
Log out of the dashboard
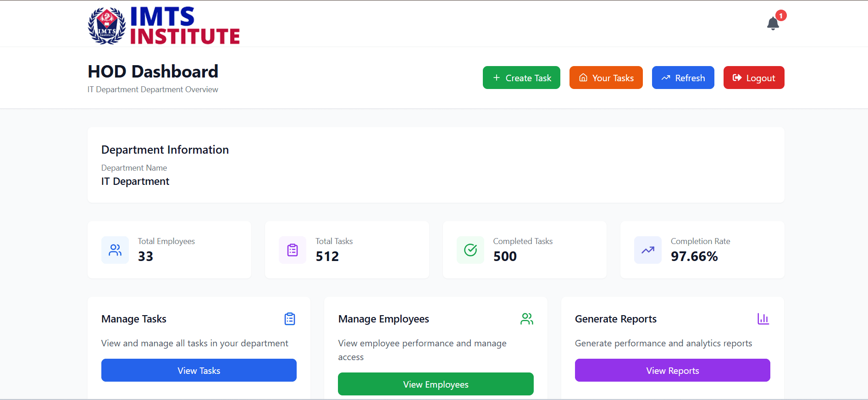(x=754, y=78)
